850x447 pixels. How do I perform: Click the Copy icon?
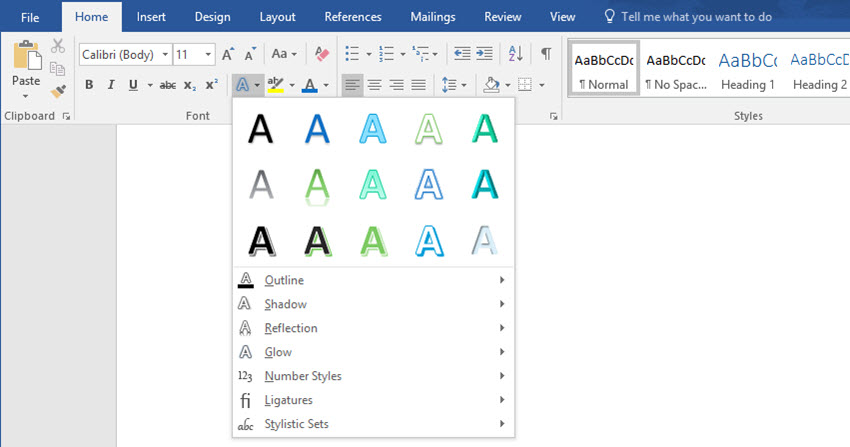point(57,69)
